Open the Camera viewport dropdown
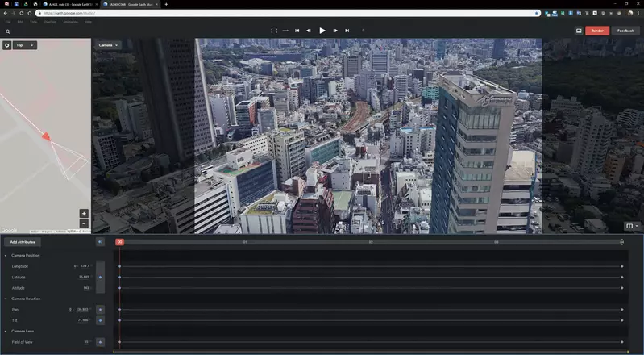The image size is (644, 355). click(x=108, y=45)
